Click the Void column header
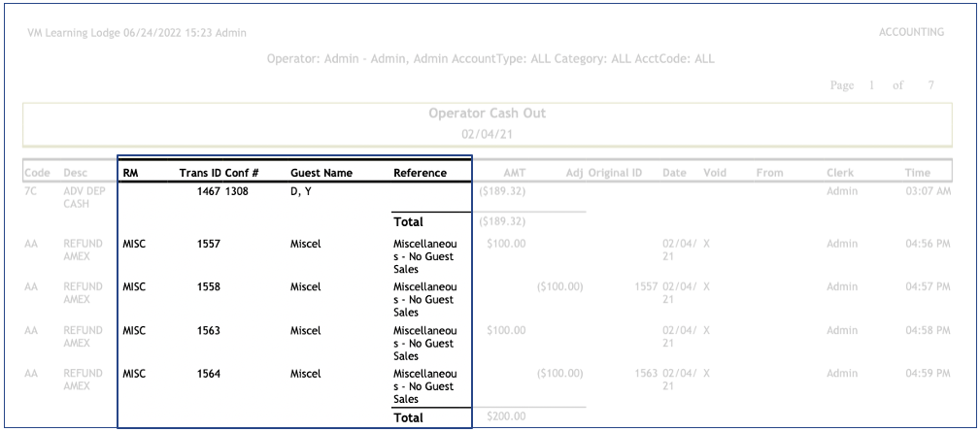980x432 pixels. pyautogui.click(x=715, y=173)
